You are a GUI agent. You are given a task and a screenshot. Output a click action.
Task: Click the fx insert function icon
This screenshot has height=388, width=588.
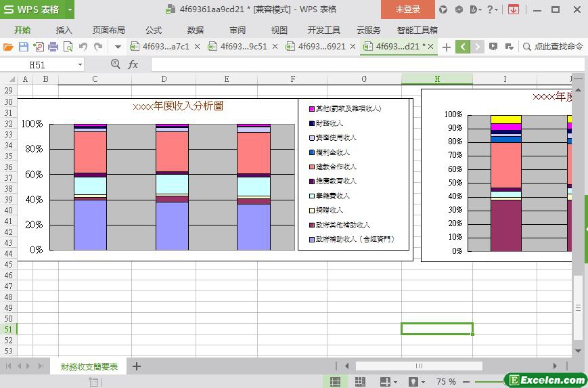(x=133, y=64)
